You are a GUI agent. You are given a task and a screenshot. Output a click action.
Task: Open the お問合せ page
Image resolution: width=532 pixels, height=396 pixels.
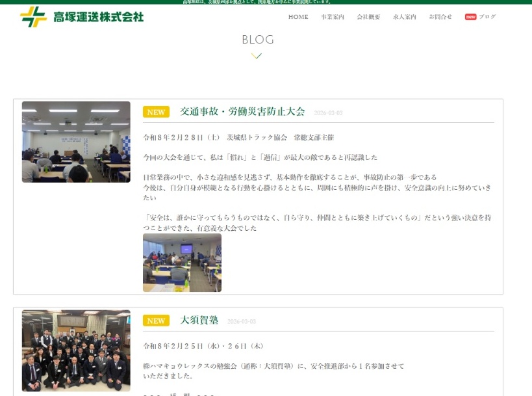pos(439,18)
